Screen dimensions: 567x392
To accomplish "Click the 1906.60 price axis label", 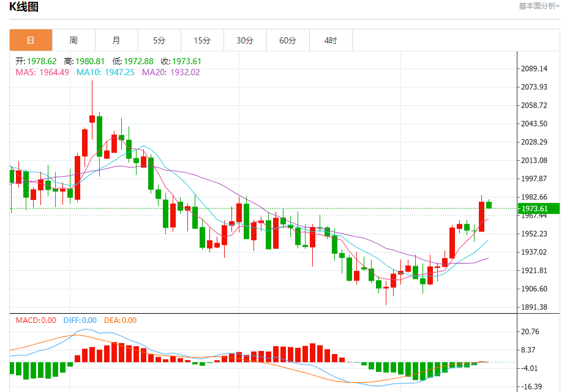I will pos(534,289).
